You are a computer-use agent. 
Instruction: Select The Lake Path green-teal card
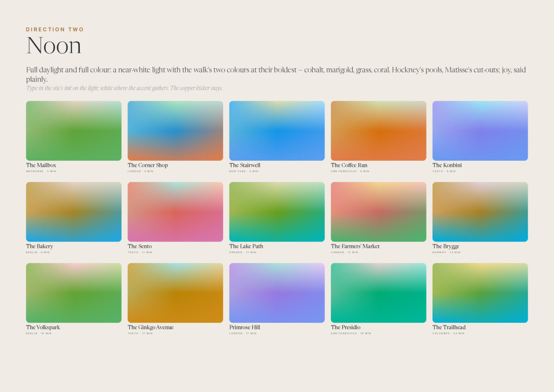click(x=277, y=212)
